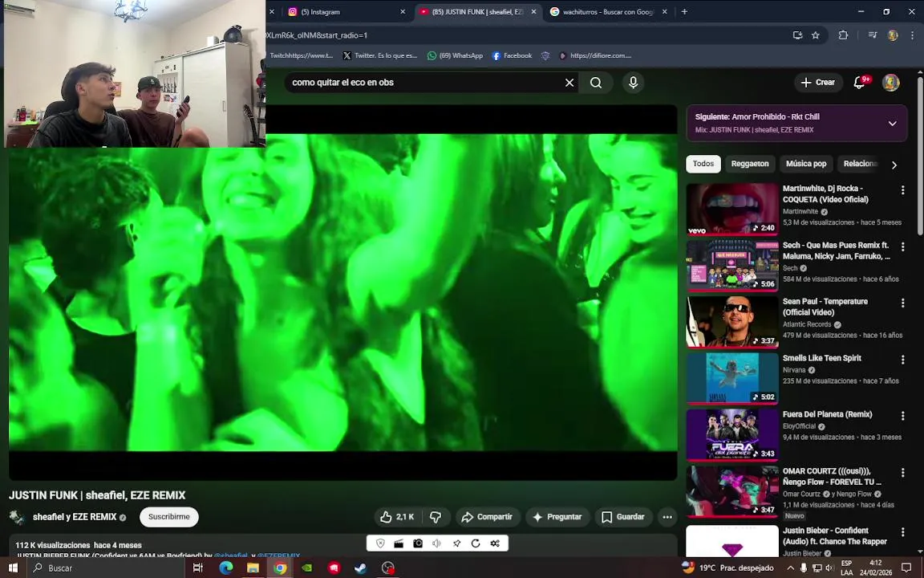Click the Preguntar button
This screenshot has width=924, height=578.
point(557,517)
